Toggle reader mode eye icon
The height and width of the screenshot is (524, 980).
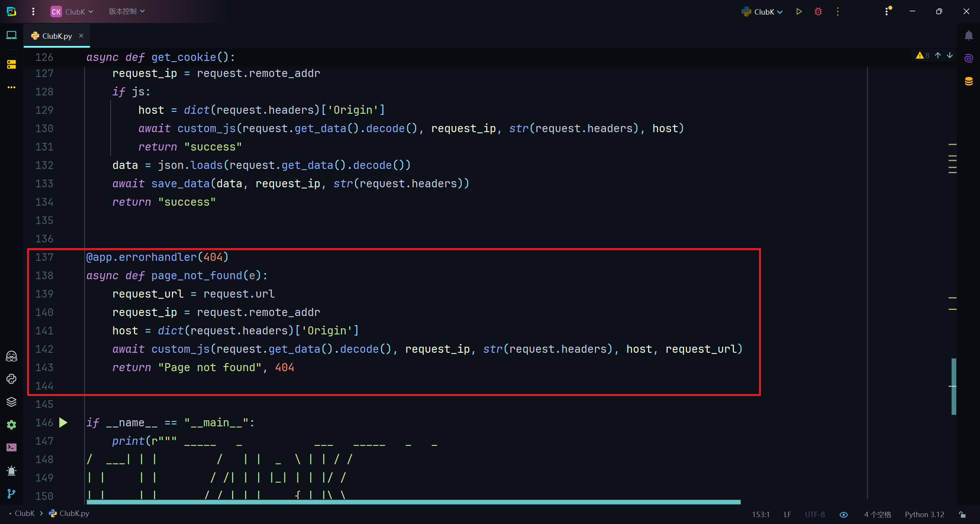844,514
